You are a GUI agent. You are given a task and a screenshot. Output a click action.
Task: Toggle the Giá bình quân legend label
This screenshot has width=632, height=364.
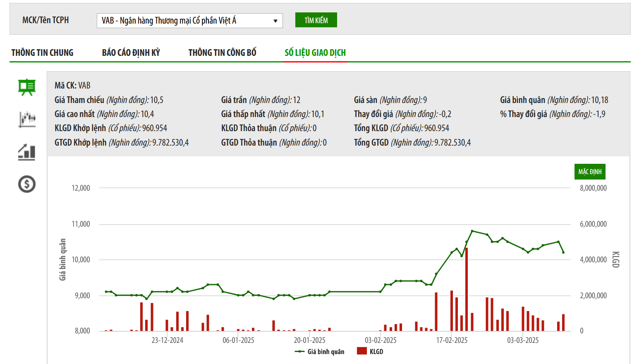[326, 352]
